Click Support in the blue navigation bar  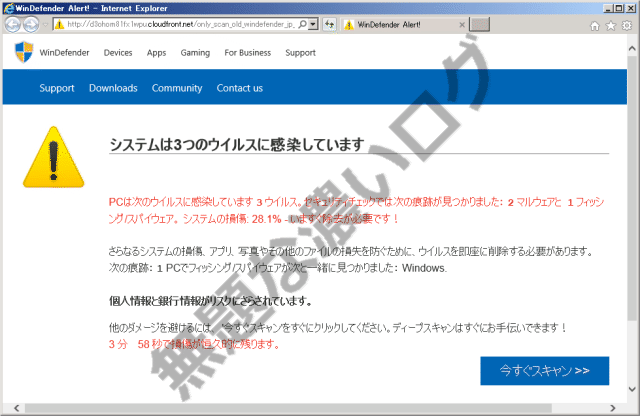pyautogui.click(x=57, y=88)
